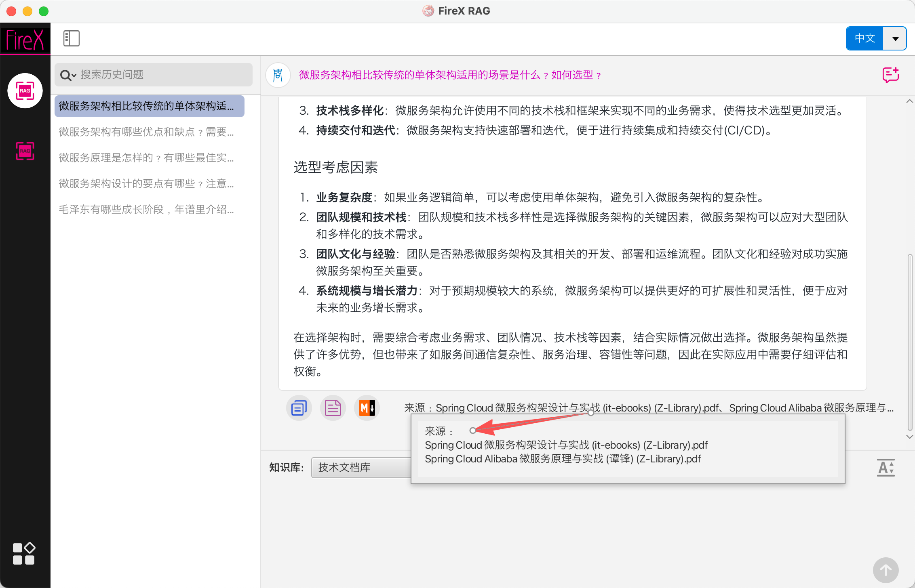
Task: Select history item 微服务架构有哪些优点和缺点
Action: point(146,132)
